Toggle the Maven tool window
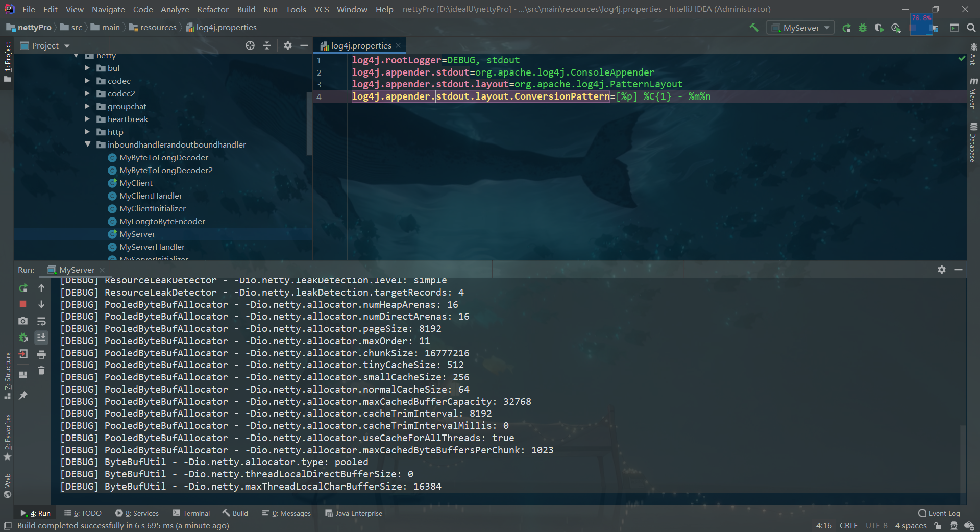 click(x=973, y=93)
